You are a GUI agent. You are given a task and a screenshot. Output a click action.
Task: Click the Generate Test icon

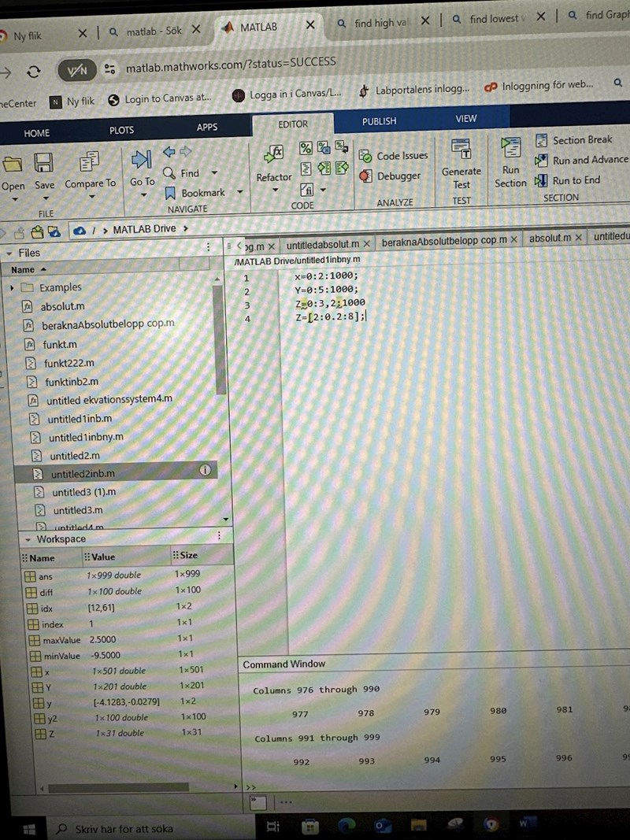pyautogui.click(x=461, y=149)
